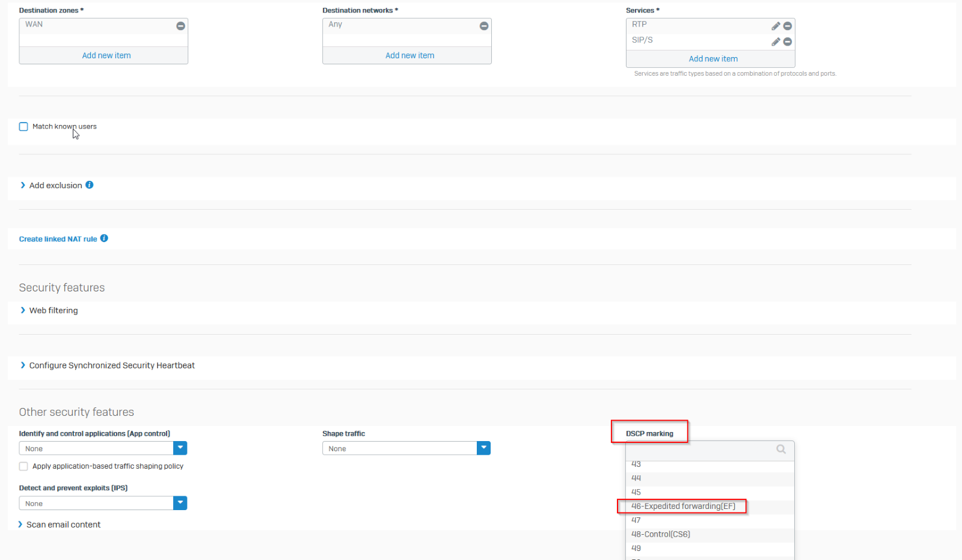Open the Shape traffic dropdown
This screenshot has height=560, width=962.
(483, 448)
